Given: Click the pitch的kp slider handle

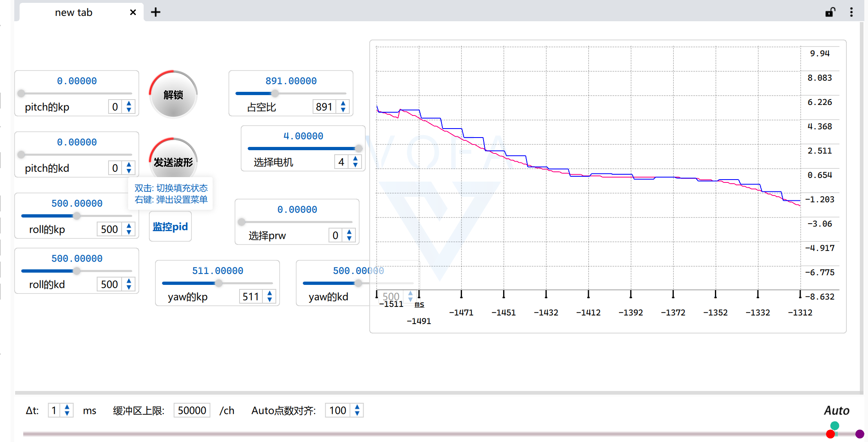Looking at the screenshot, I should click(x=22, y=93).
